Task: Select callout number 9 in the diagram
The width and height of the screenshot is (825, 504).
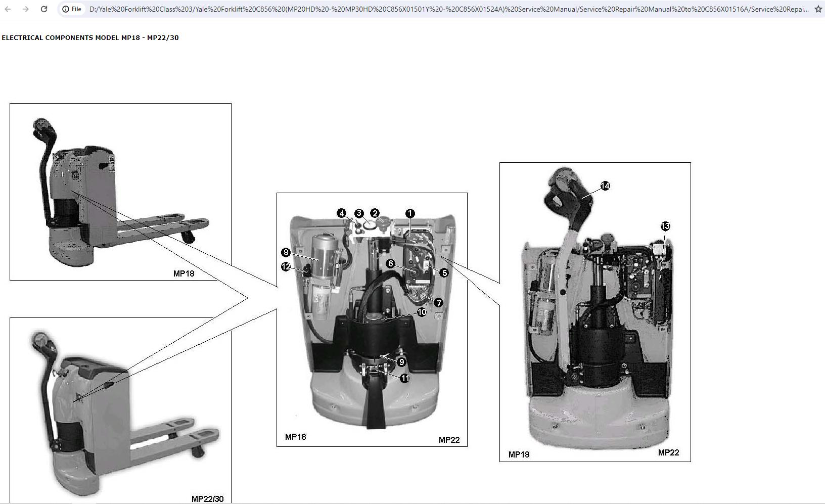Action: click(x=401, y=362)
